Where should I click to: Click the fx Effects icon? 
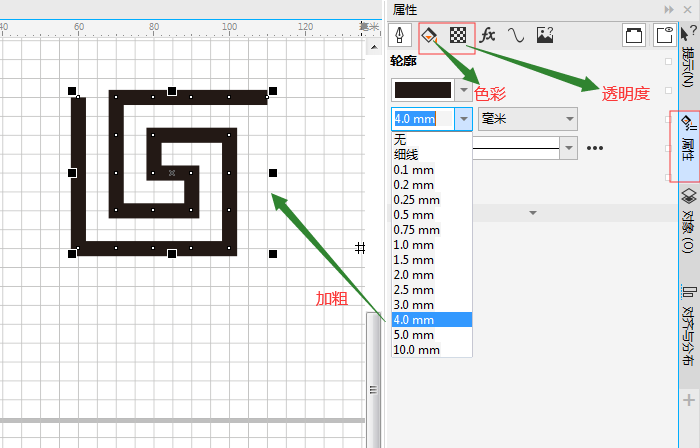click(x=487, y=35)
